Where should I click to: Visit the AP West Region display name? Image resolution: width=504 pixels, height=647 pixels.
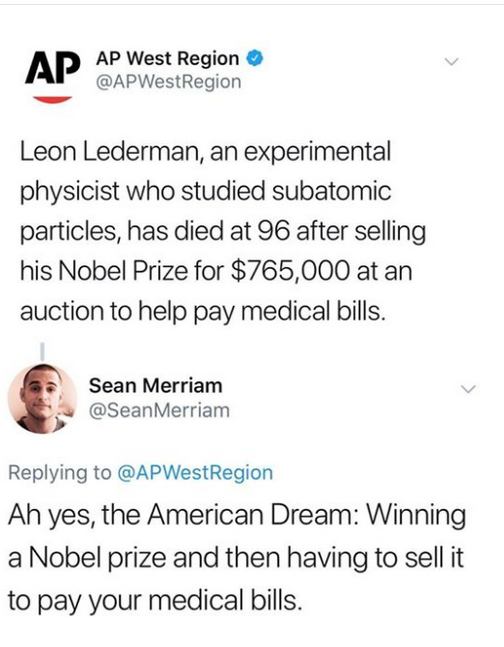click(x=168, y=59)
